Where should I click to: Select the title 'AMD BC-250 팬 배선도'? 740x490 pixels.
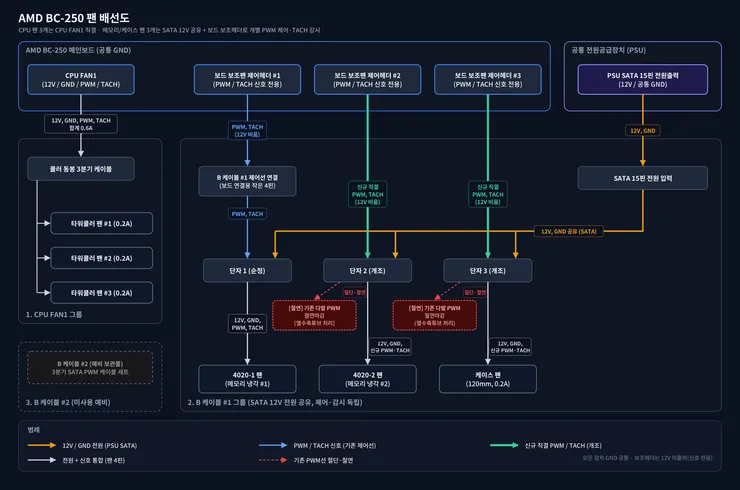(x=74, y=18)
